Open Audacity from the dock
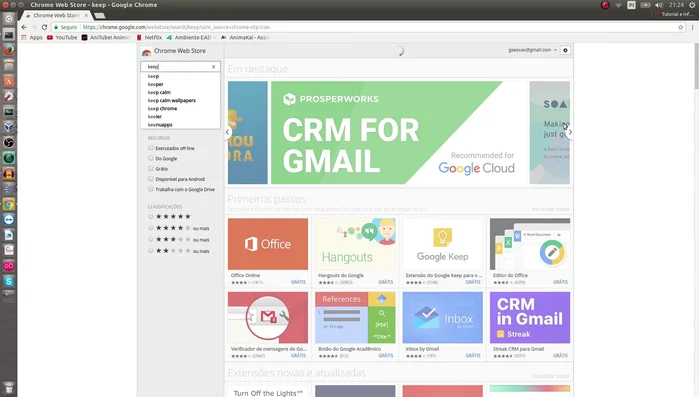 [8, 173]
